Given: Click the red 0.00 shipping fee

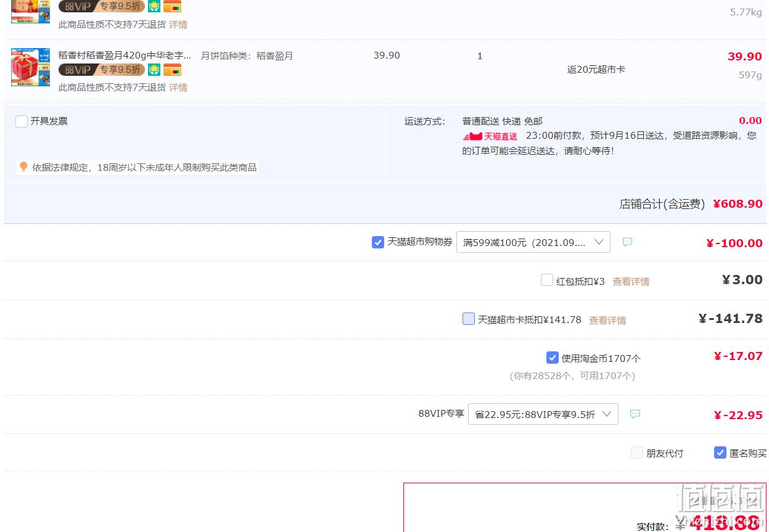Looking at the screenshot, I should [x=750, y=121].
